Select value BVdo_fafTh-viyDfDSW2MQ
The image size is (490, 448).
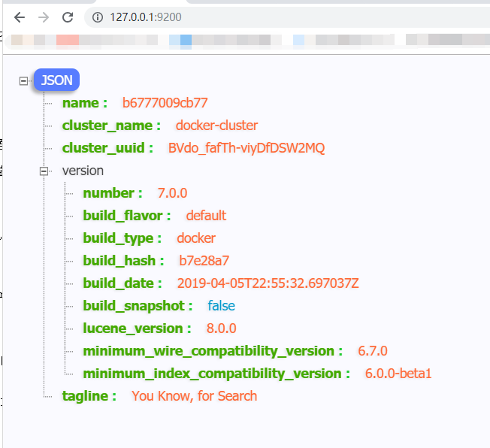(x=247, y=148)
